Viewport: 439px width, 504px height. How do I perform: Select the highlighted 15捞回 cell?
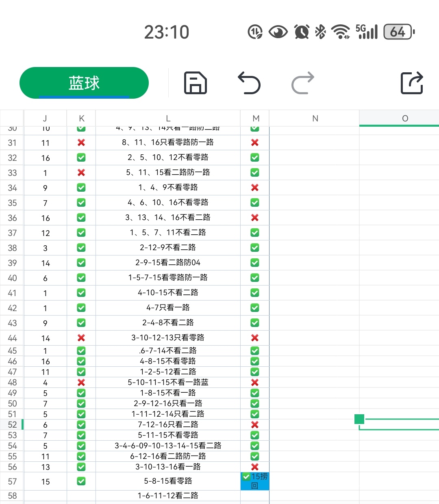254,481
